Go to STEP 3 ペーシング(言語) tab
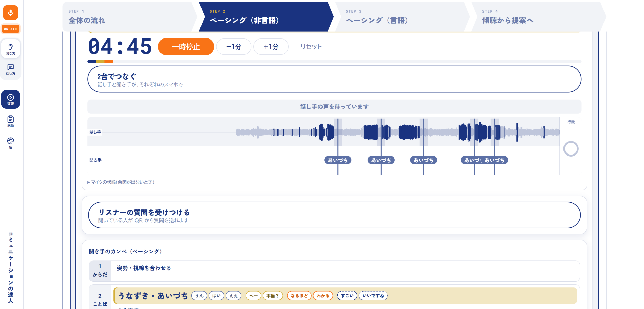Viewport: 644px width, 309px height. (x=403, y=17)
